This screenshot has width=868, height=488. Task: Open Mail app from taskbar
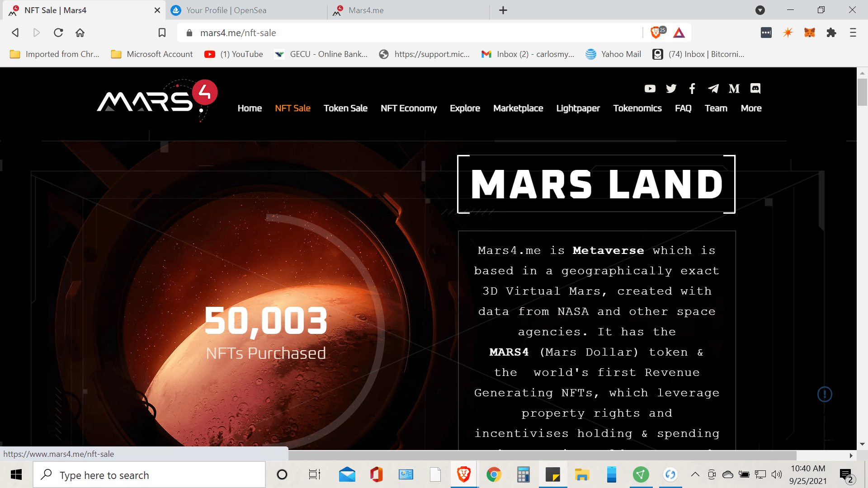click(x=347, y=474)
